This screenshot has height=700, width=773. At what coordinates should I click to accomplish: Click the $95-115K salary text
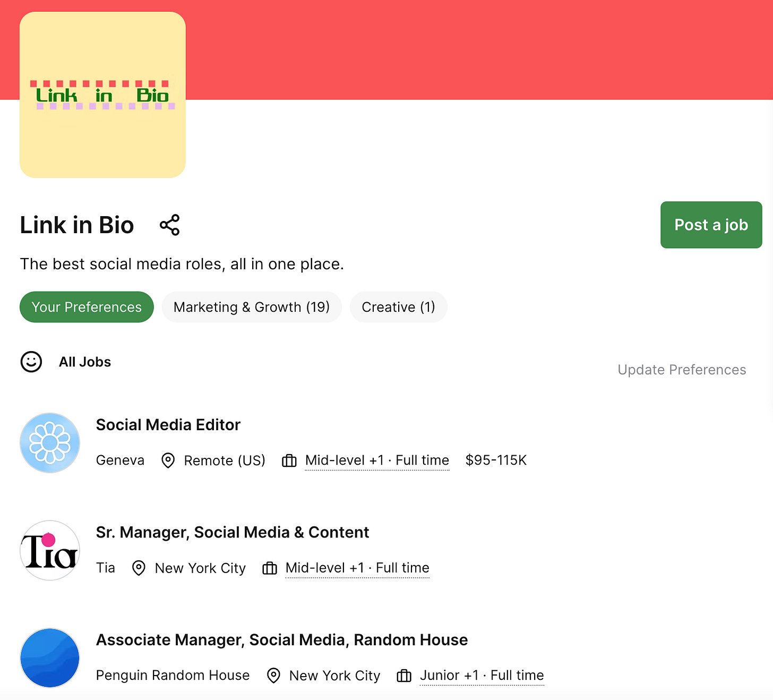pyautogui.click(x=496, y=460)
